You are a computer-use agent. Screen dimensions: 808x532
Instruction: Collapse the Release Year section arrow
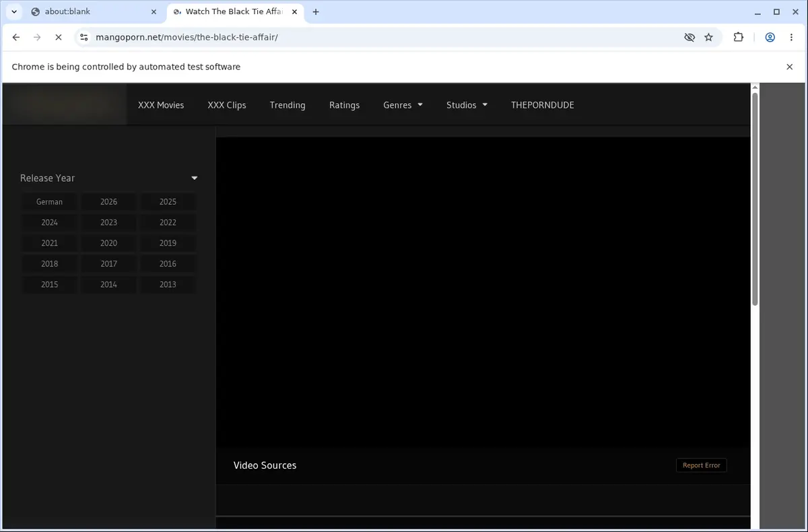[194, 178]
